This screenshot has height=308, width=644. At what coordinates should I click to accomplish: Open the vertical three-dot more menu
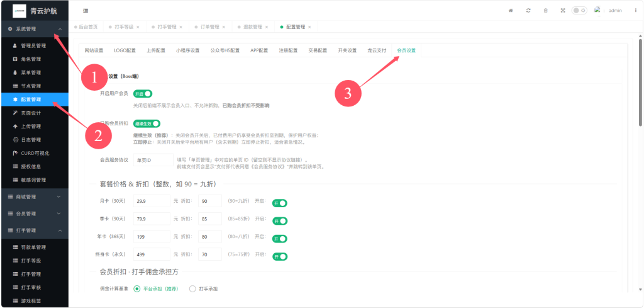[x=635, y=11]
